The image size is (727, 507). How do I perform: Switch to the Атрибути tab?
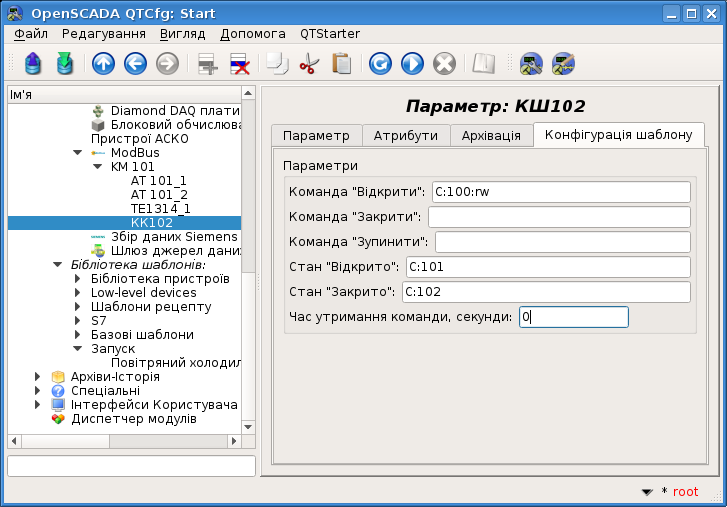pyautogui.click(x=406, y=135)
